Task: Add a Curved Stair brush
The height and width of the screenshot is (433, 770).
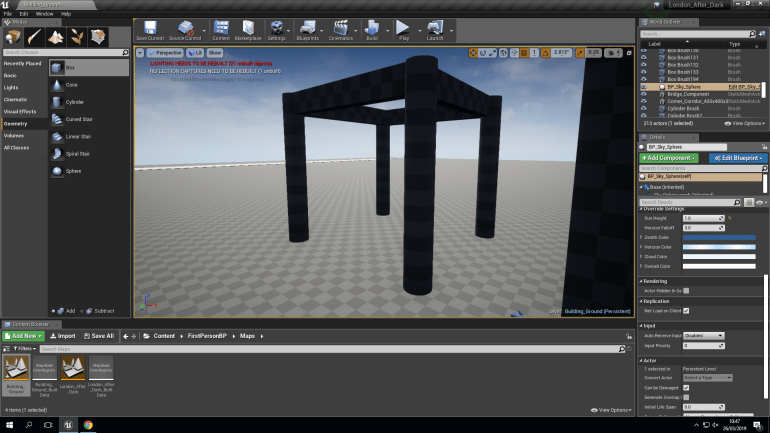Action: pyautogui.click(x=89, y=119)
